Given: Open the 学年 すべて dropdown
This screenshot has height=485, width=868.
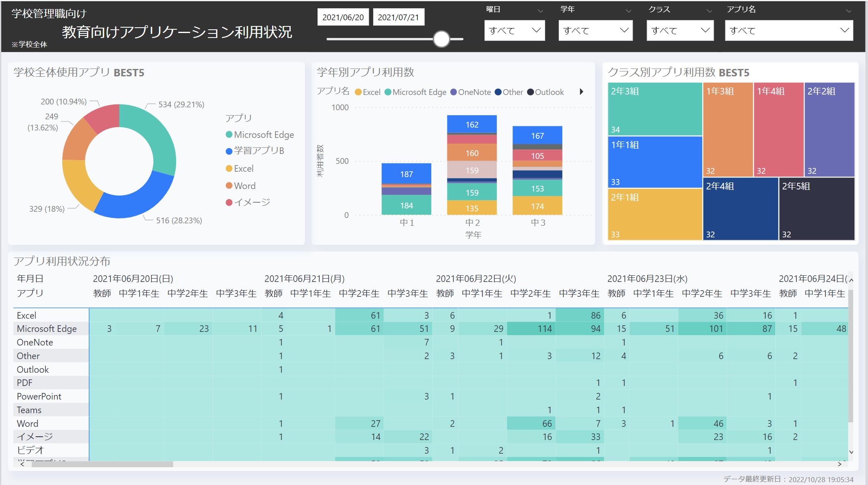Looking at the screenshot, I should [595, 31].
